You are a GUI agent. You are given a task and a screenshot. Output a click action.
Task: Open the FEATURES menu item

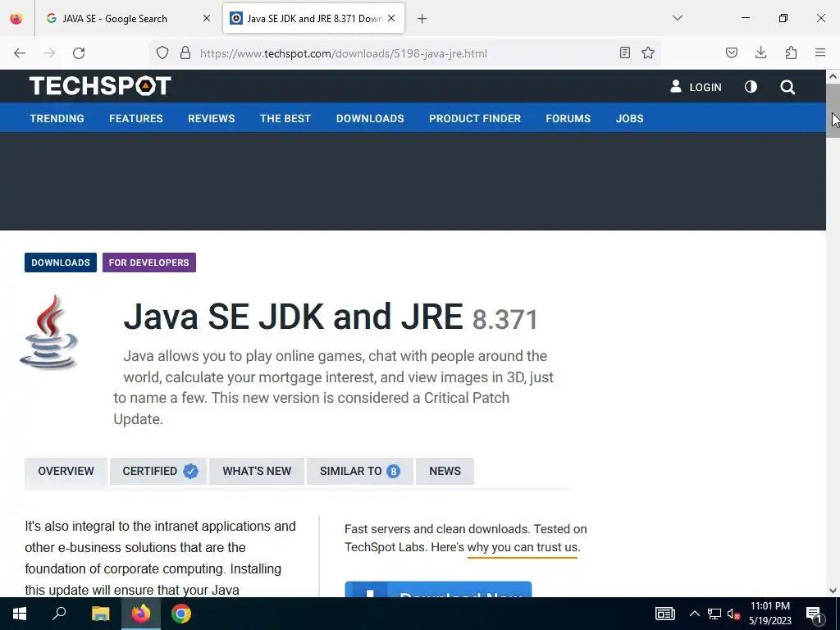point(136,118)
